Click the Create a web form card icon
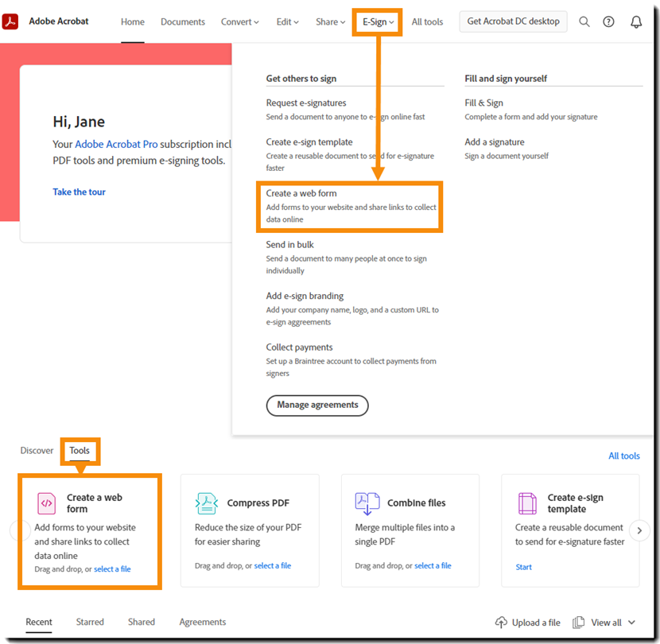The width and height of the screenshot is (660, 644). pos(46,503)
